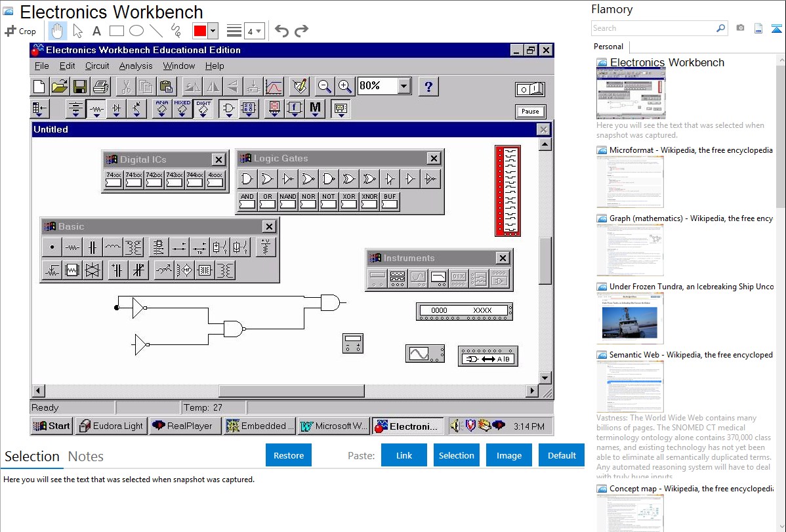Open the 80% zoom level dropdown
This screenshot has width=786, height=532.
[x=404, y=86]
